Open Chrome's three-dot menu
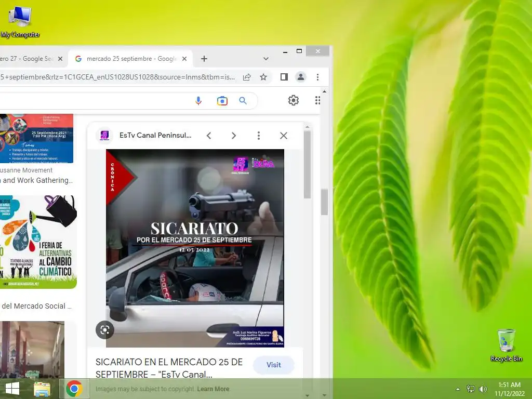The width and height of the screenshot is (532, 399). 317,77
